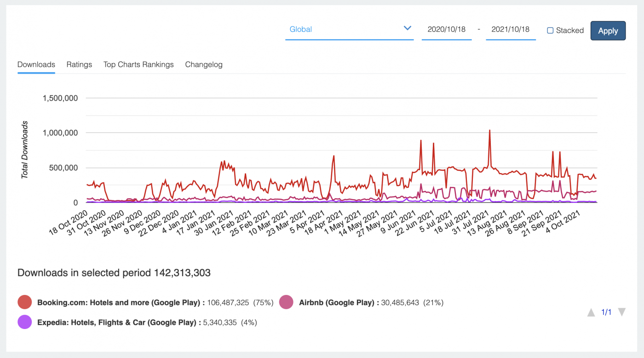Click the Booking.com red legend circle
Image resolution: width=644 pixels, height=358 pixels.
pyautogui.click(x=24, y=302)
